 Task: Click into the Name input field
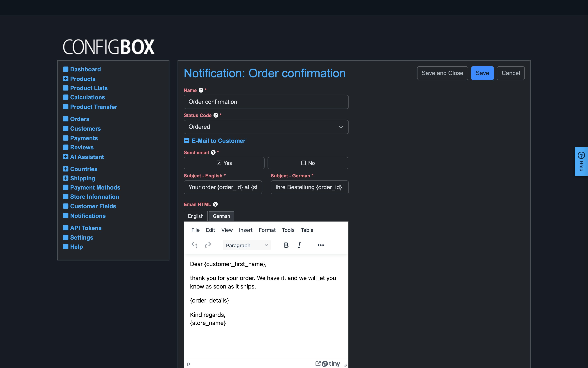click(x=266, y=102)
